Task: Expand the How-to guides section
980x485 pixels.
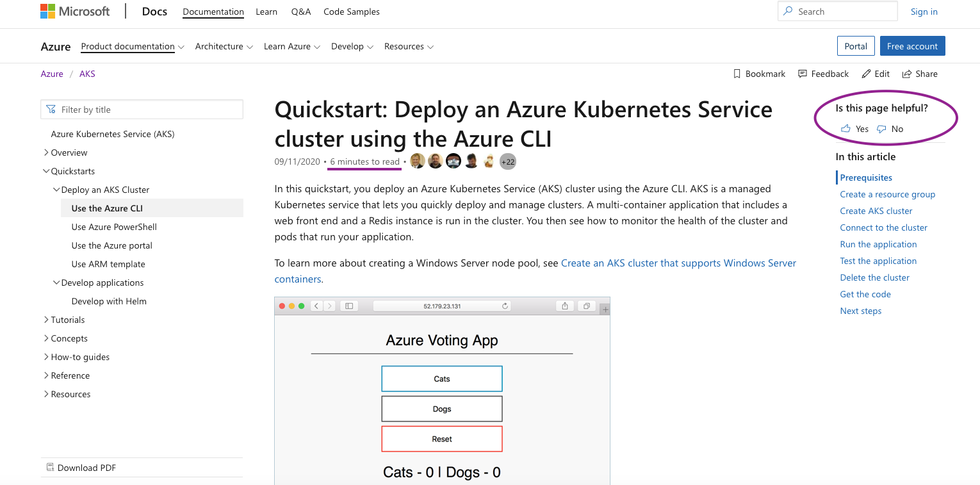Action: (x=46, y=357)
